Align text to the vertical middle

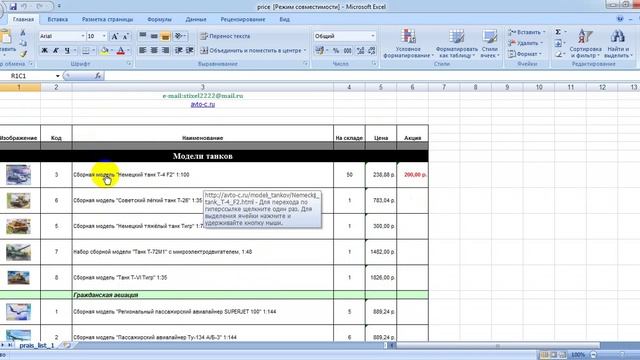click(154, 36)
